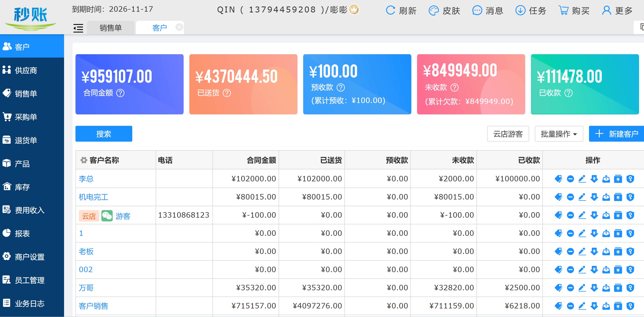Click the yen ledger icon in 李总 row
Screen dimensions: 644x317
pos(618,179)
